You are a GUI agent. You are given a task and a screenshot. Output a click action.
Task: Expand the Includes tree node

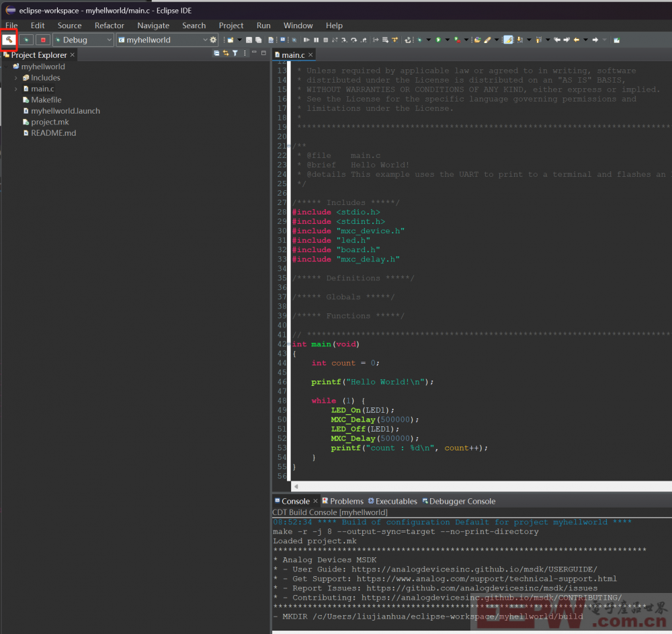pyautogui.click(x=16, y=78)
